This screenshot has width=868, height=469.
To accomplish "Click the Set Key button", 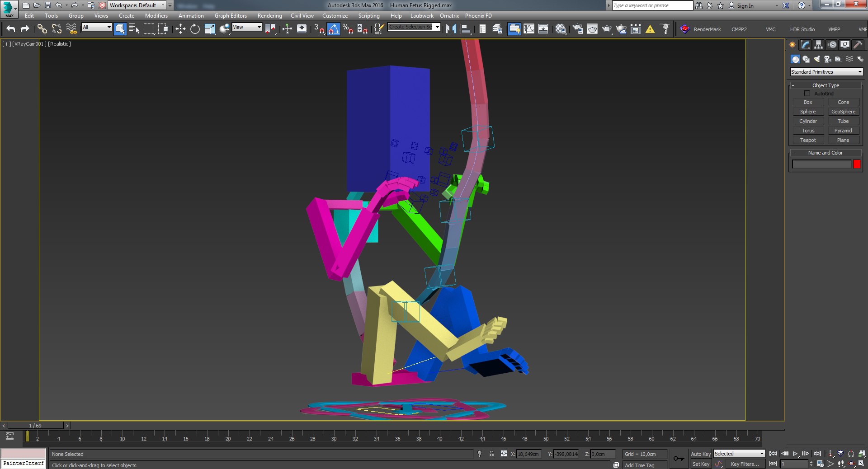I will point(701,464).
